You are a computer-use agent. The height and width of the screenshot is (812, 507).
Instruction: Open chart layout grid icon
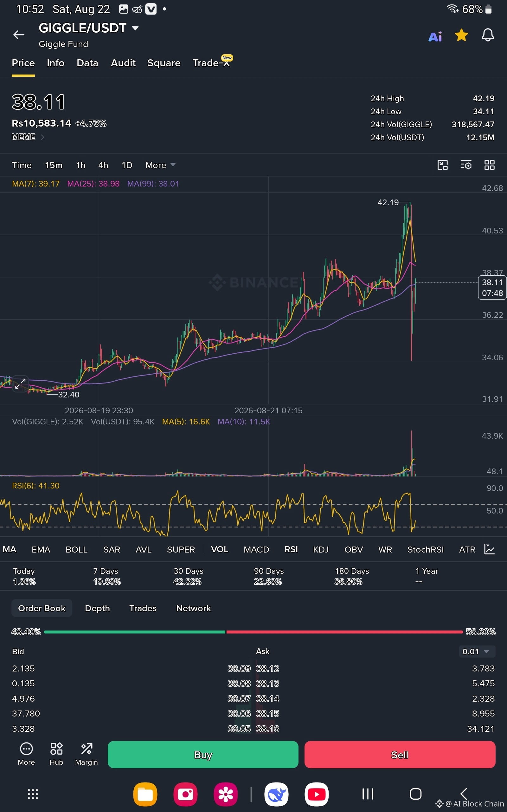pos(489,165)
